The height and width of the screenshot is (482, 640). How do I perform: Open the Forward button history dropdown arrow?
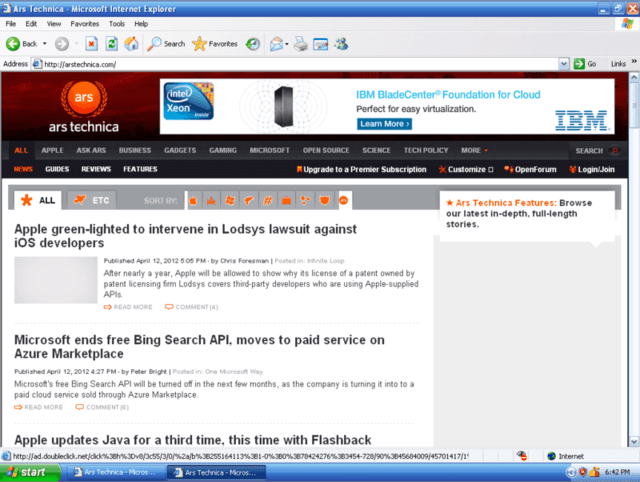(77, 44)
